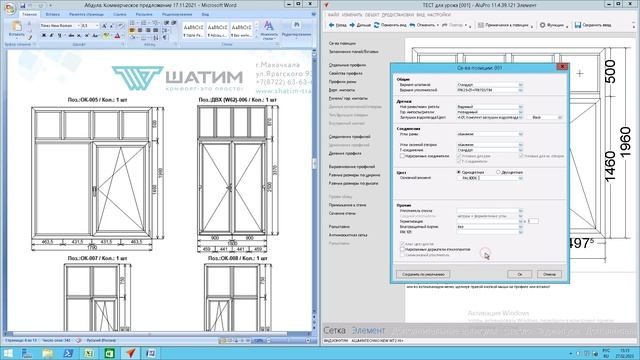Image resolution: width=640 pixels, height=360 pixels.
Task: Toggle Bold formatting in Word
Action: click(x=44, y=36)
